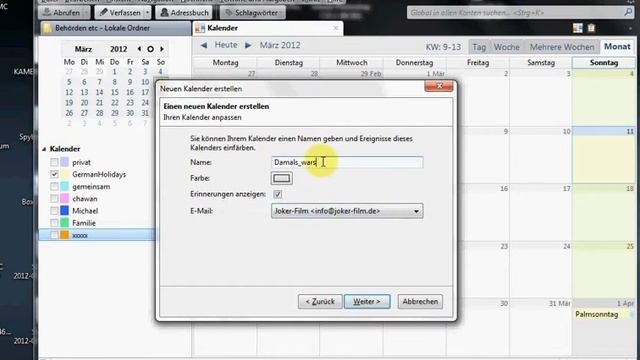Open the Farbe color picker button

(282, 178)
